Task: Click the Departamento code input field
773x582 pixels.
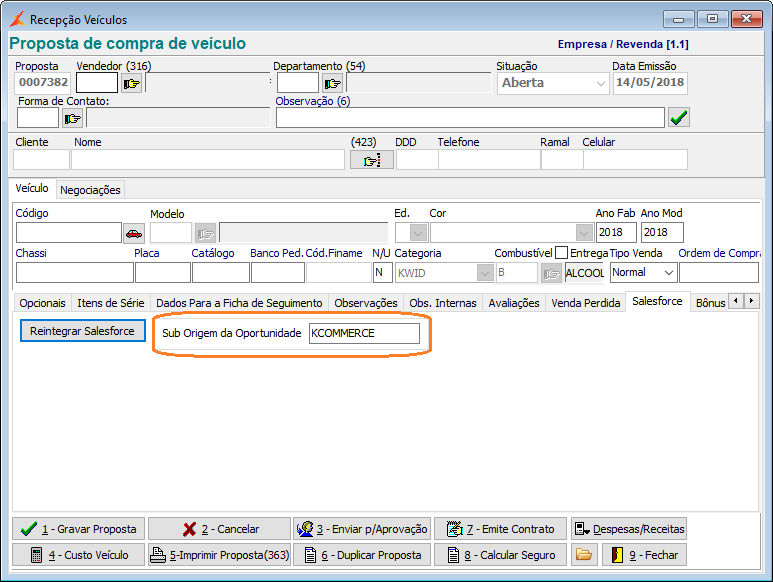Action: (x=298, y=83)
